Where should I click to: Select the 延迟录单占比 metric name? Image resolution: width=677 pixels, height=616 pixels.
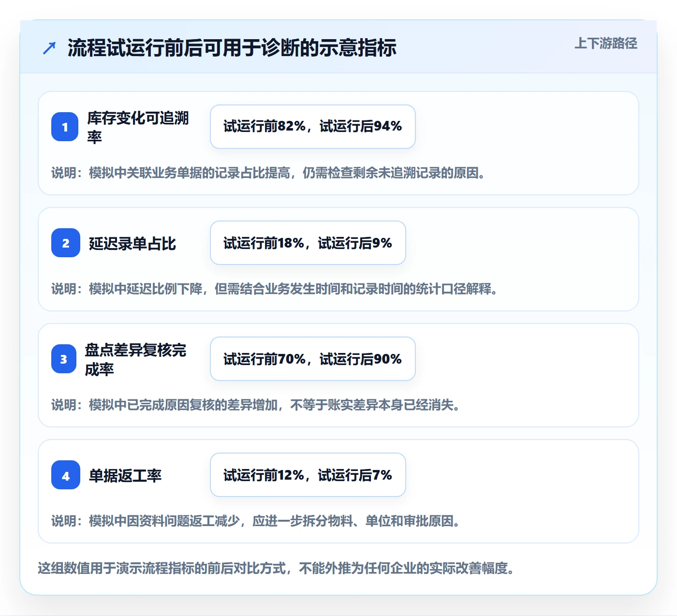(132, 243)
